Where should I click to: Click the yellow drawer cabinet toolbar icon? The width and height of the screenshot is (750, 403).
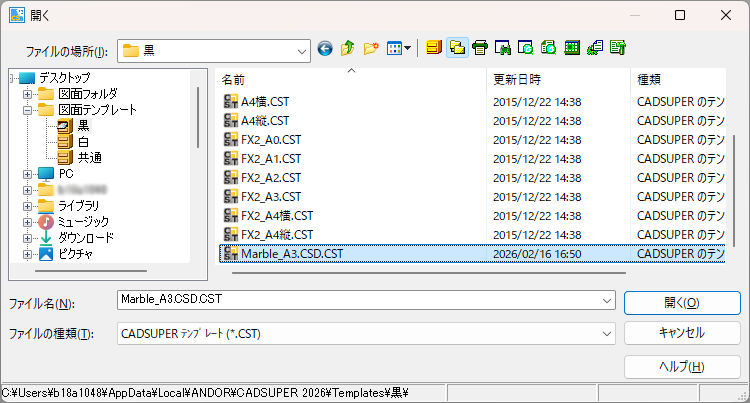click(x=434, y=48)
